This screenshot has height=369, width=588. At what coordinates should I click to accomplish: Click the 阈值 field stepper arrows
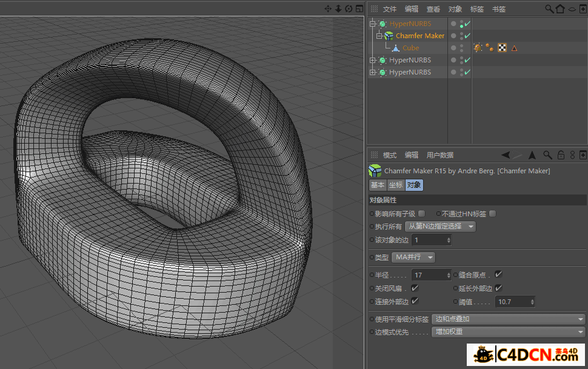(532, 302)
